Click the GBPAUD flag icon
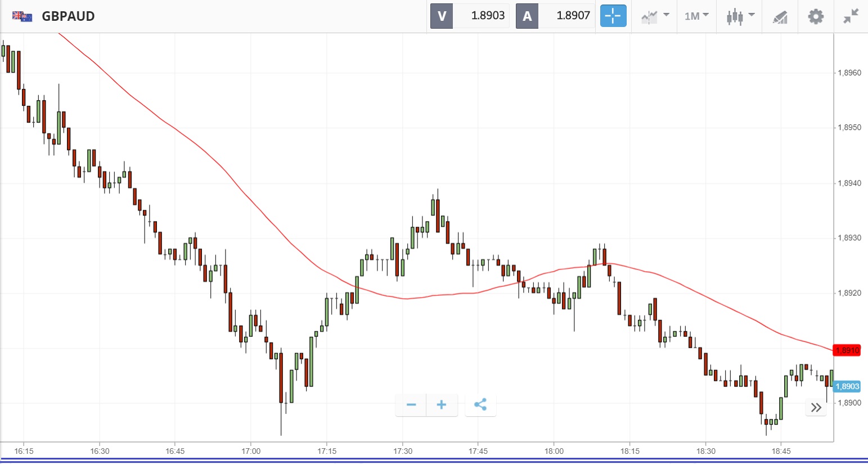868x464 pixels. click(x=23, y=16)
